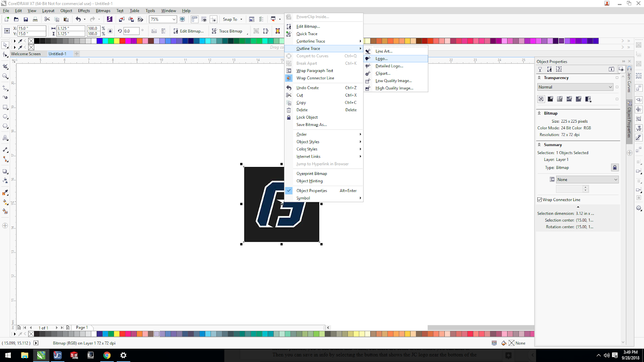Click the New document icon
The height and width of the screenshot is (362, 644).
tap(7, 19)
